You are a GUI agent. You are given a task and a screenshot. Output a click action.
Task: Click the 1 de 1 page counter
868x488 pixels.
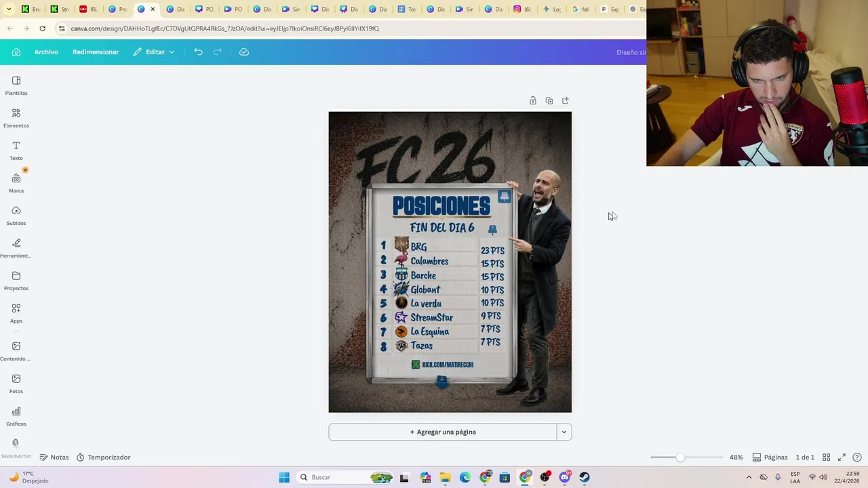pyautogui.click(x=805, y=457)
